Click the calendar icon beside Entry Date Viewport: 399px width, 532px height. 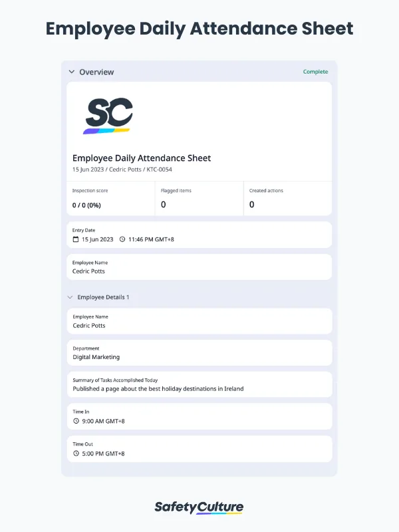click(x=74, y=239)
